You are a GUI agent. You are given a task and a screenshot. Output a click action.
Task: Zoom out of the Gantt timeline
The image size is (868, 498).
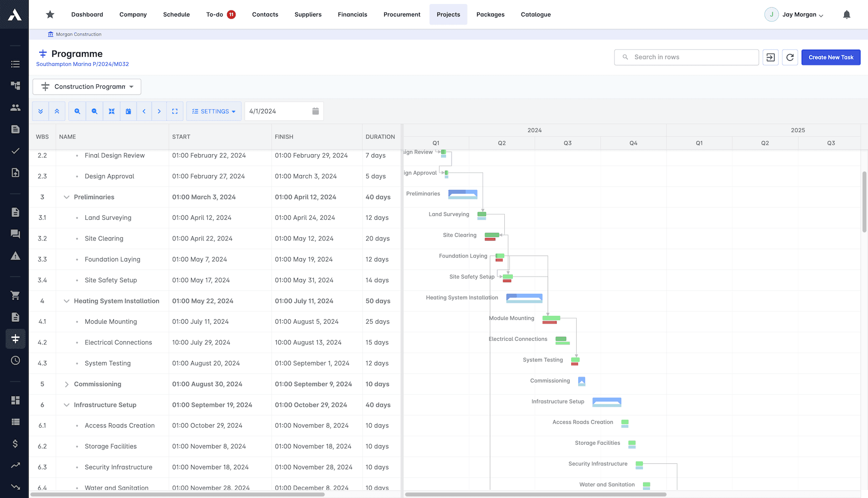tap(94, 111)
